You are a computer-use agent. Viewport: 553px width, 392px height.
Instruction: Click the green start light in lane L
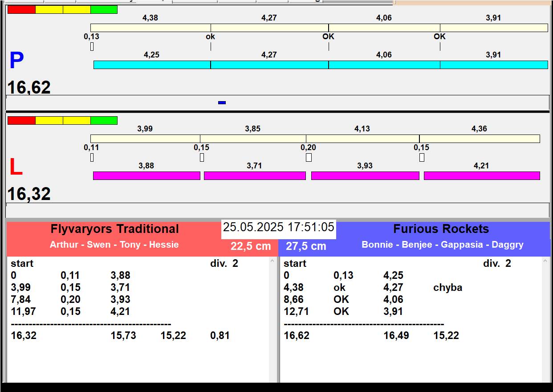pyautogui.click(x=104, y=121)
